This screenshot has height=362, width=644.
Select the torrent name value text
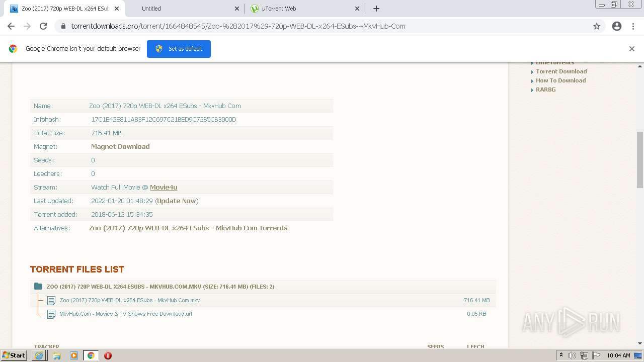tap(165, 106)
